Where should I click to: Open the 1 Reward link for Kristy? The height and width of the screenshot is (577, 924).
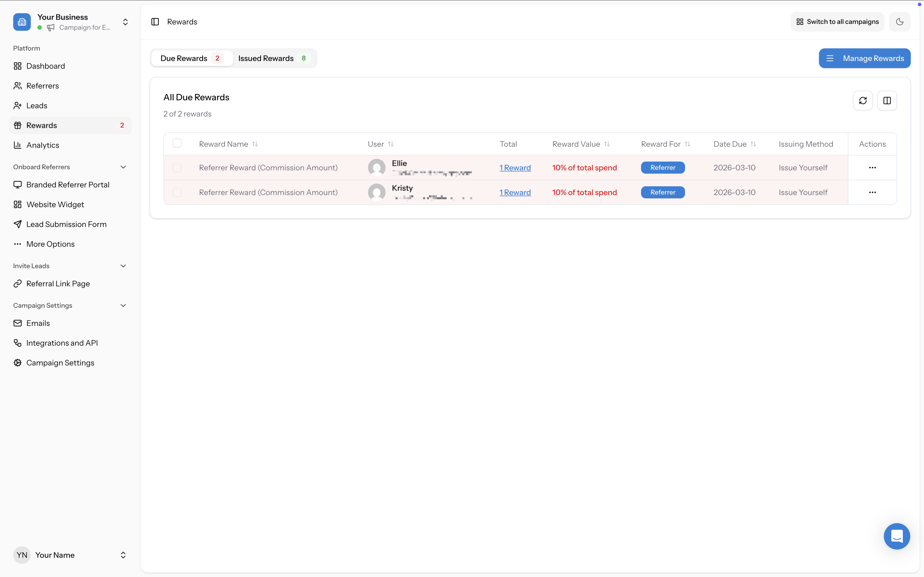pyautogui.click(x=515, y=192)
